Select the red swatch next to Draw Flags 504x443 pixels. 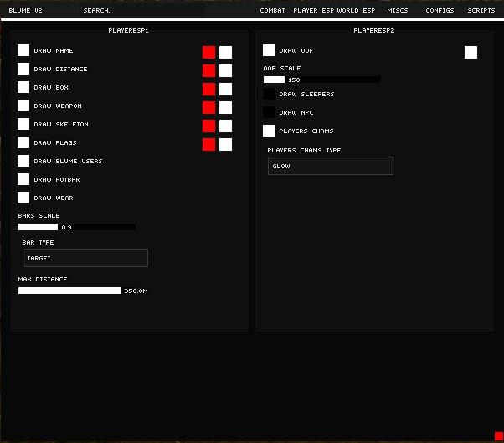point(208,144)
